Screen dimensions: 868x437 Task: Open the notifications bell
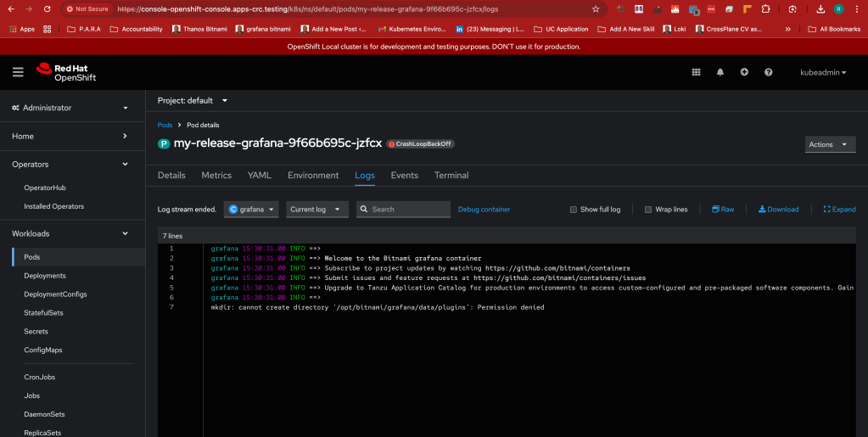pos(720,72)
